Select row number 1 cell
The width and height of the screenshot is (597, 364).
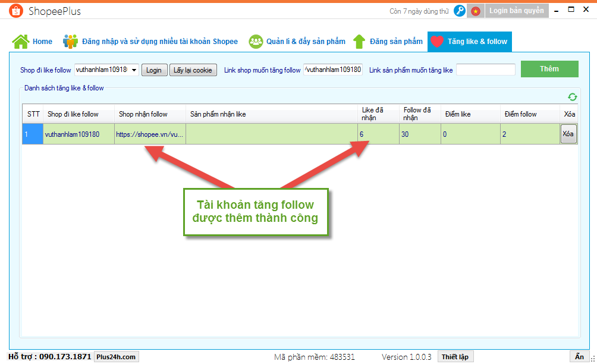33,134
